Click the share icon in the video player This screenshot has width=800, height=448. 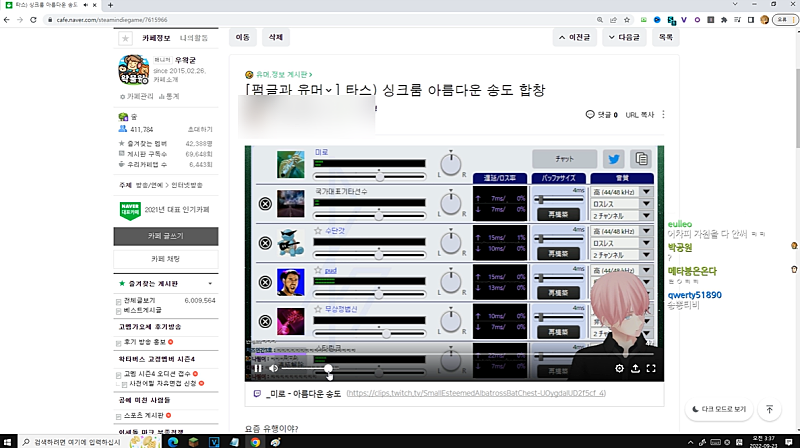(636, 368)
